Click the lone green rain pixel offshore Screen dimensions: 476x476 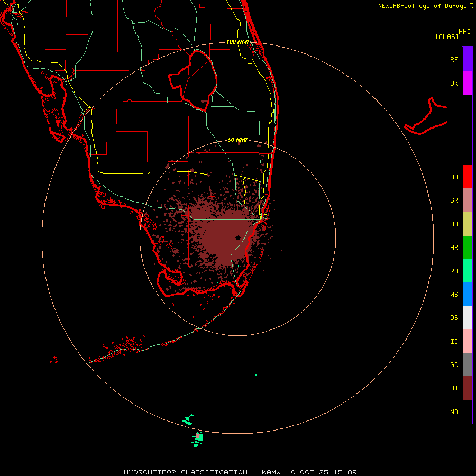[256, 375]
